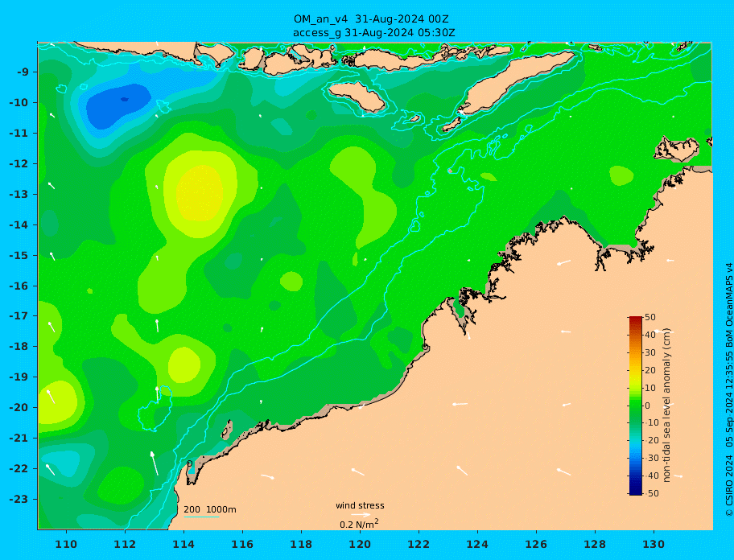Click the title text "OM_an_v4 31-Aug-2024 00Z"
The height and width of the screenshot is (560, 734).
(371, 19)
